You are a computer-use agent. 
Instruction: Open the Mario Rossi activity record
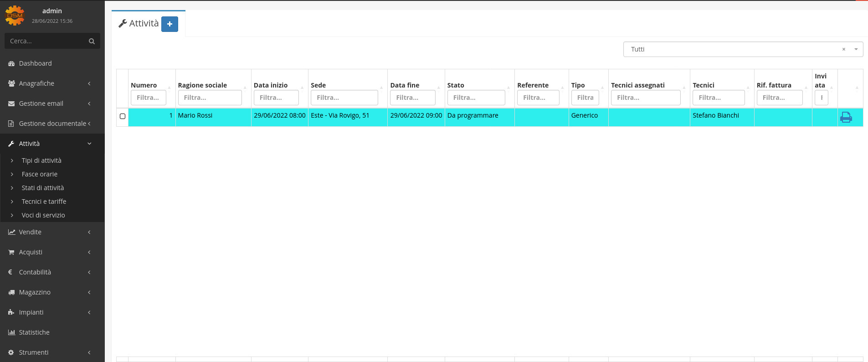point(195,116)
